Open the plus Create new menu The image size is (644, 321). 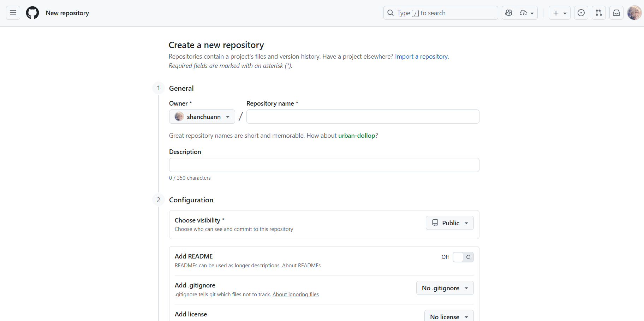[559, 13]
